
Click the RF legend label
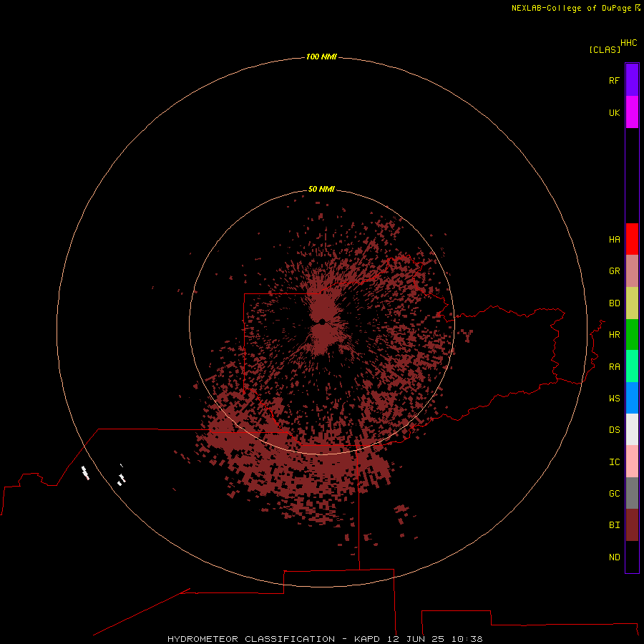(614, 80)
